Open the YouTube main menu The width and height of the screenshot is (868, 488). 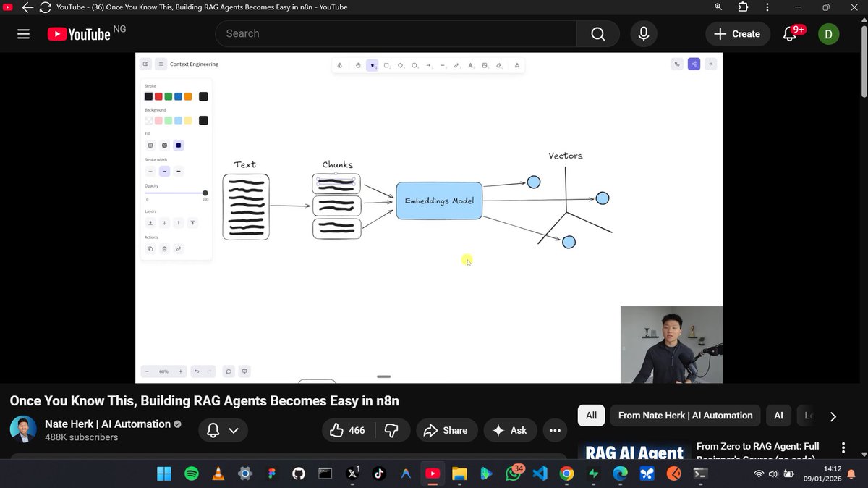click(23, 33)
